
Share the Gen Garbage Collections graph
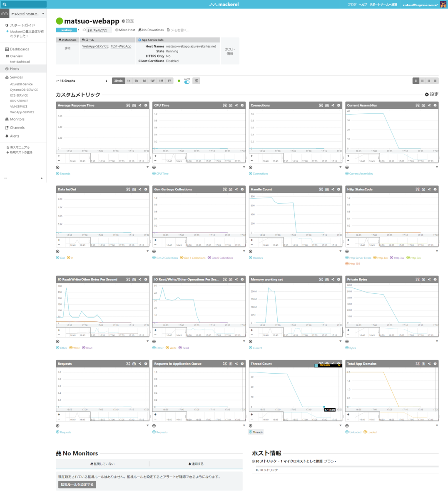click(x=236, y=189)
